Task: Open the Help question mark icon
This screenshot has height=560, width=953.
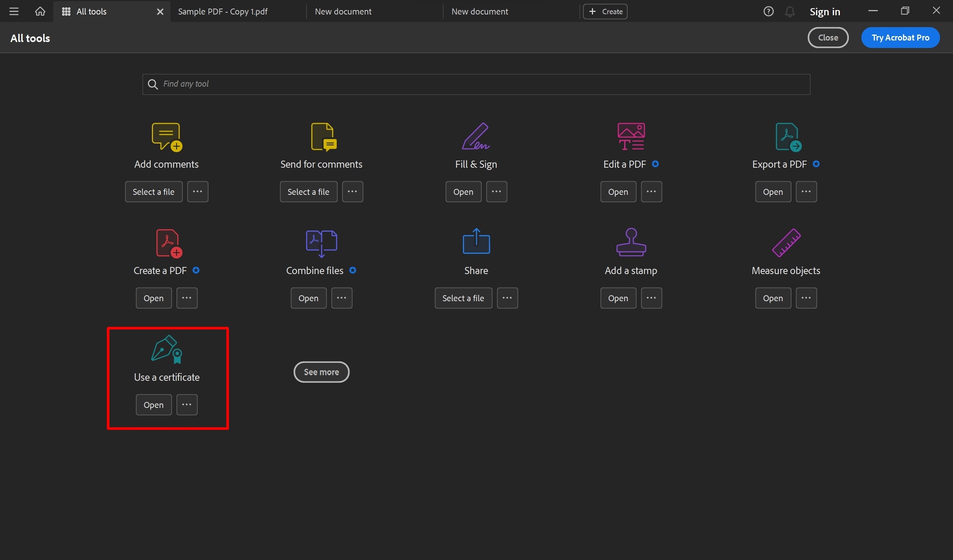Action: coord(768,11)
